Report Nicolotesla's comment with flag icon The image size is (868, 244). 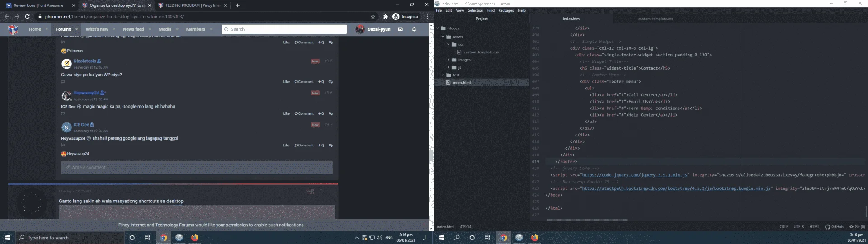(x=63, y=82)
